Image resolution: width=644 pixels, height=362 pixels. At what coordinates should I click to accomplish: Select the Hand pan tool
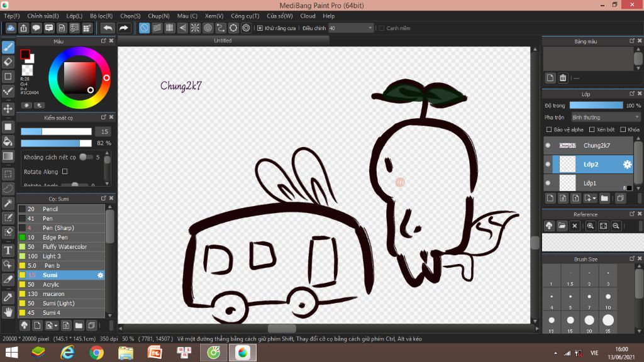(x=8, y=312)
